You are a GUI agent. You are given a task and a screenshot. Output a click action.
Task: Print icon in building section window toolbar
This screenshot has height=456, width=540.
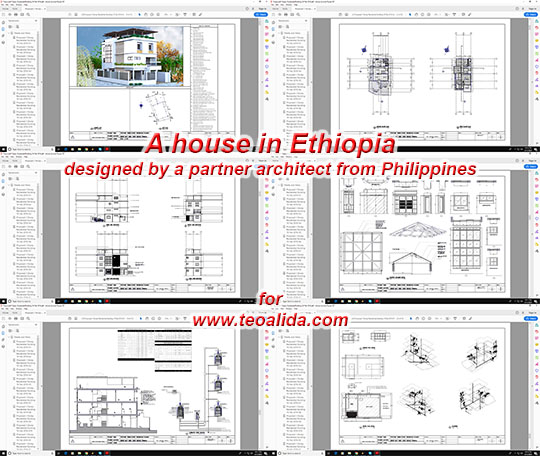[x=16, y=319]
